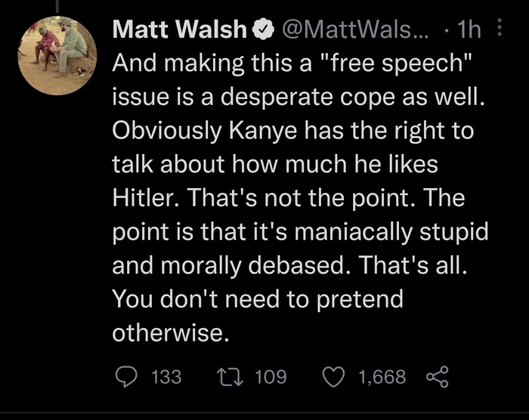Click the 1,668 likes count
Image resolution: width=529 pixels, height=420 pixels.
click(x=381, y=375)
